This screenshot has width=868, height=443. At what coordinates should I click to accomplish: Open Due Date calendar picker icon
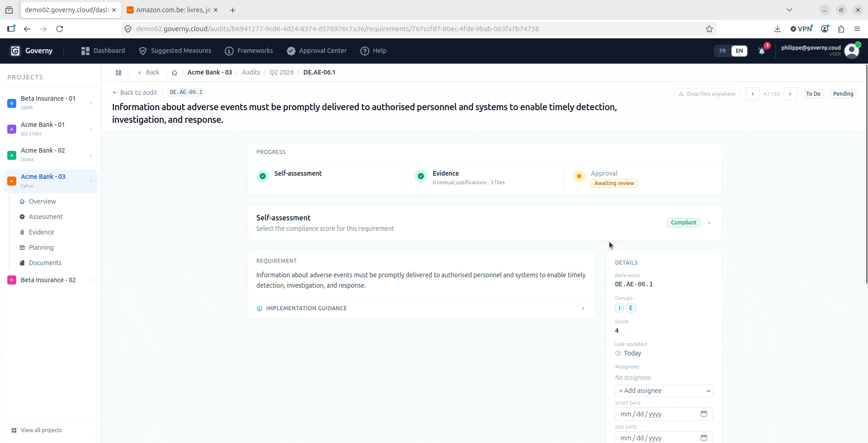point(704,438)
